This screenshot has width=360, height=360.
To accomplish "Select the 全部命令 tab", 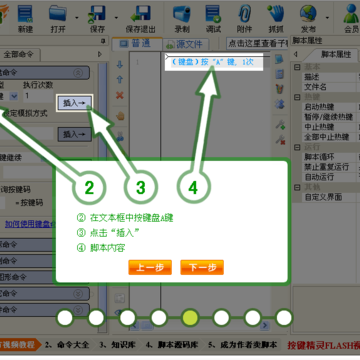I will click(x=19, y=54).
